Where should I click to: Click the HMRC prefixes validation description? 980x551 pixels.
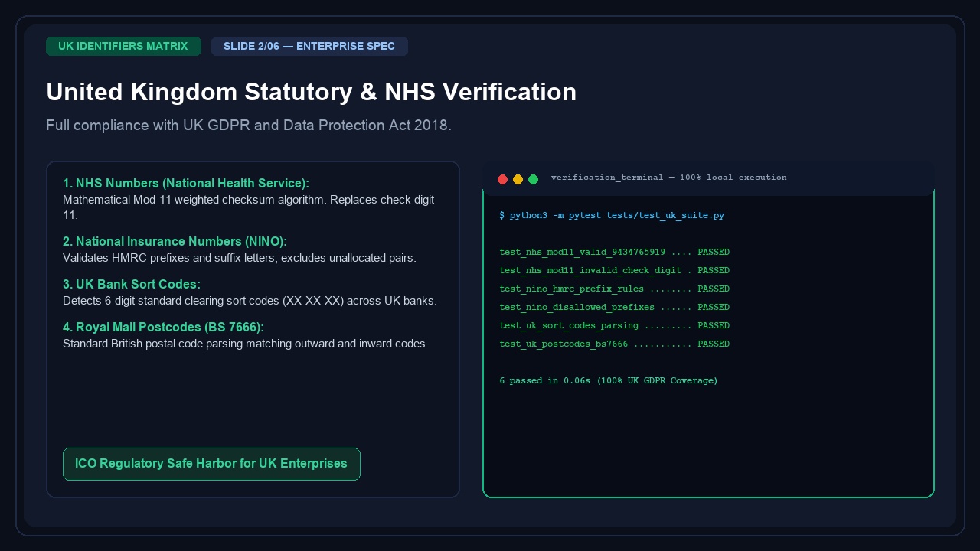pyautogui.click(x=240, y=258)
